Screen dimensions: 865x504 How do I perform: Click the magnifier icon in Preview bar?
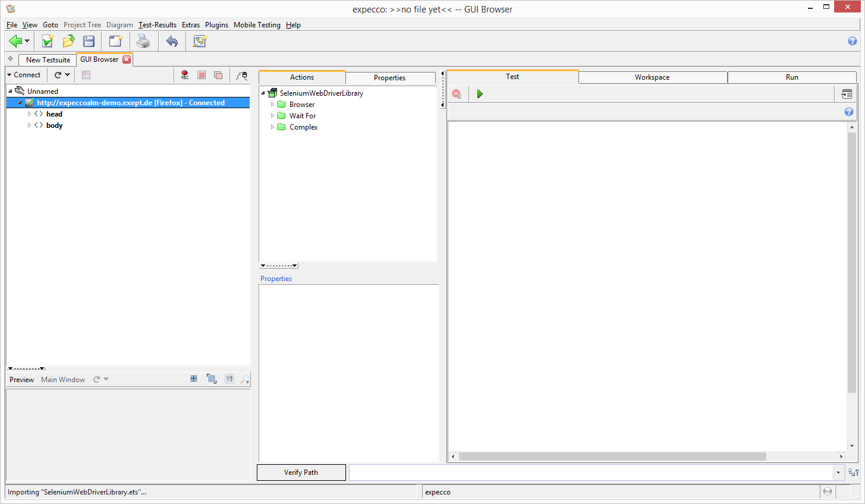[x=244, y=379]
